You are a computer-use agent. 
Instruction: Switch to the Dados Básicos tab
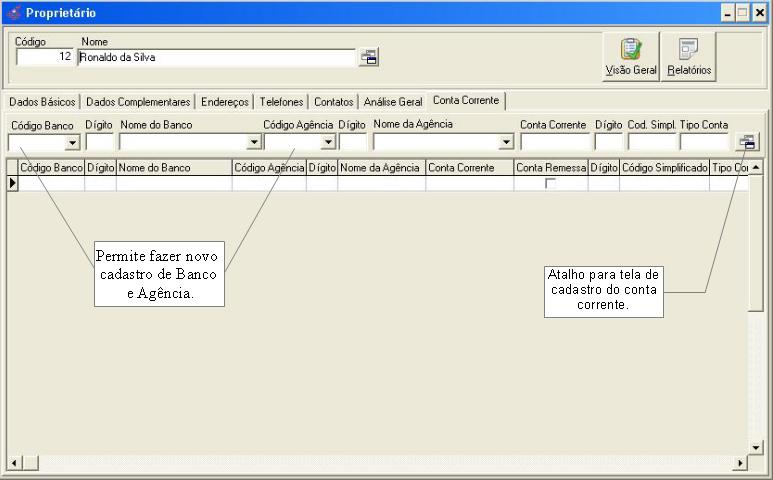tap(42, 102)
